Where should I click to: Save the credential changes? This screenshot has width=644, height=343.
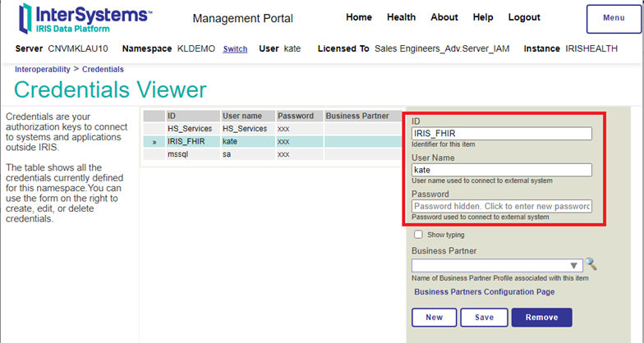click(484, 318)
